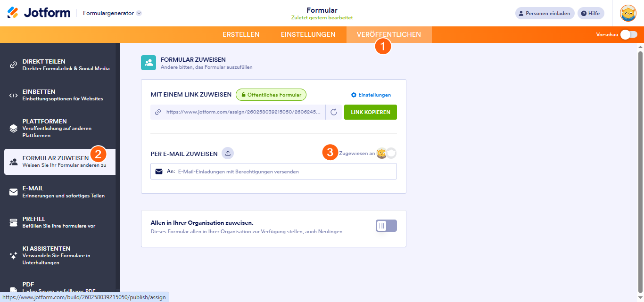Switch to the Einstellungen tab
Image resolution: width=644 pixels, height=302 pixels.
pos(308,34)
